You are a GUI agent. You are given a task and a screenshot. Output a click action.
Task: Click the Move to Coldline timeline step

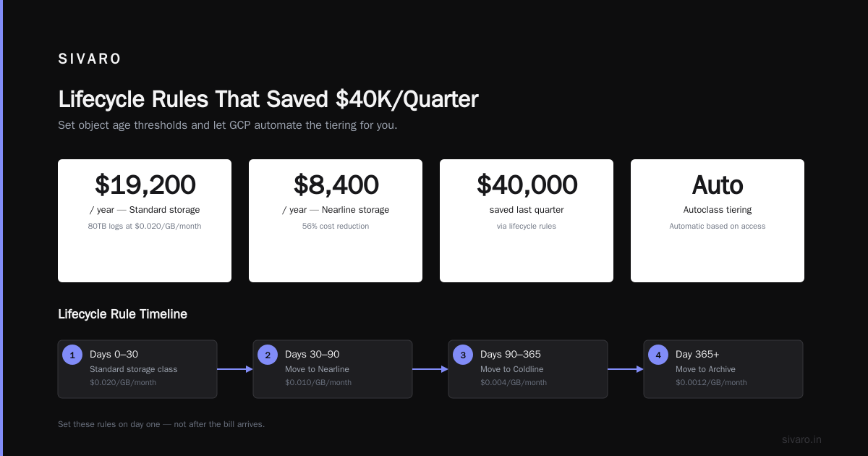[528, 369]
